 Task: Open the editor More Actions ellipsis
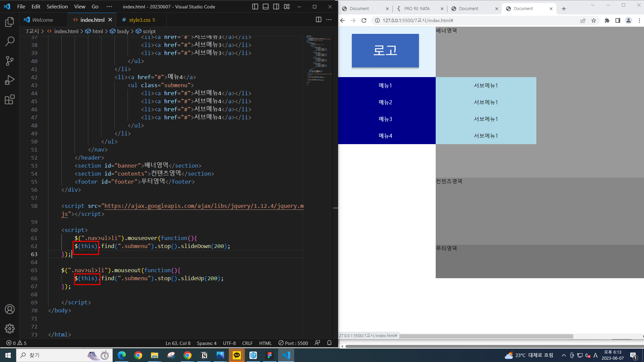point(329,20)
